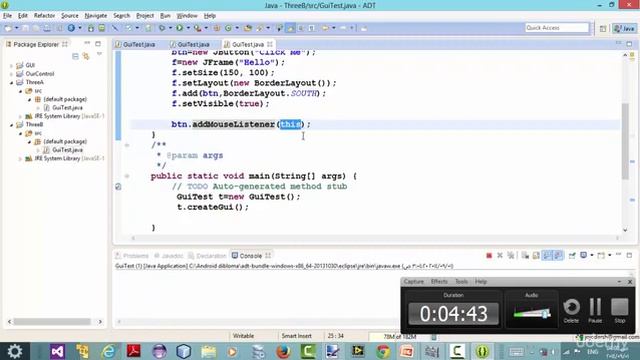The width and height of the screenshot is (640, 360).
Task: Click the Quick Access search field
Action: [x=557, y=28]
